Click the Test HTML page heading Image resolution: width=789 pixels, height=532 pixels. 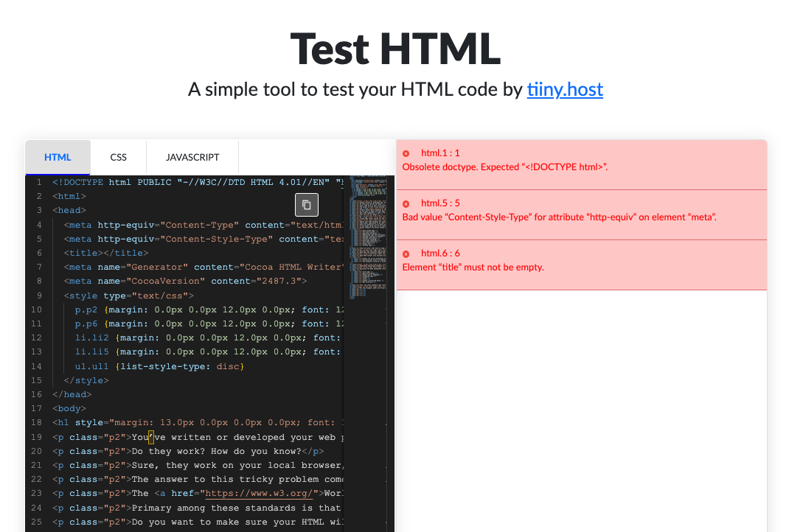click(395, 49)
